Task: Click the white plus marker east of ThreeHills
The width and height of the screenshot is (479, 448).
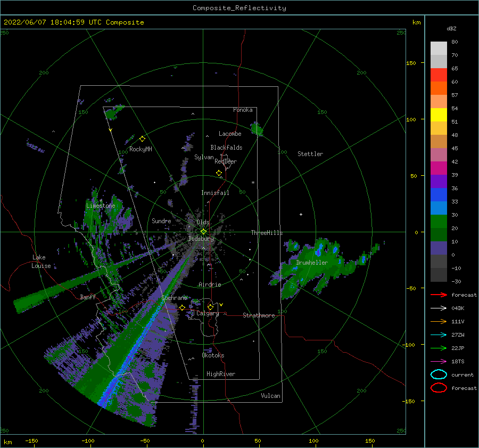Action: point(301,214)
